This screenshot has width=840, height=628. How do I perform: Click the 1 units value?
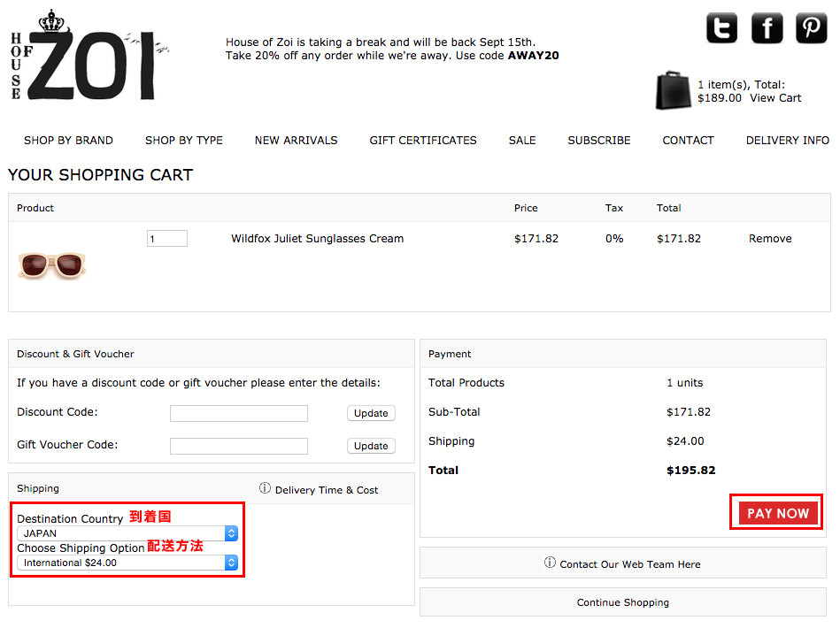coord(684,383)
